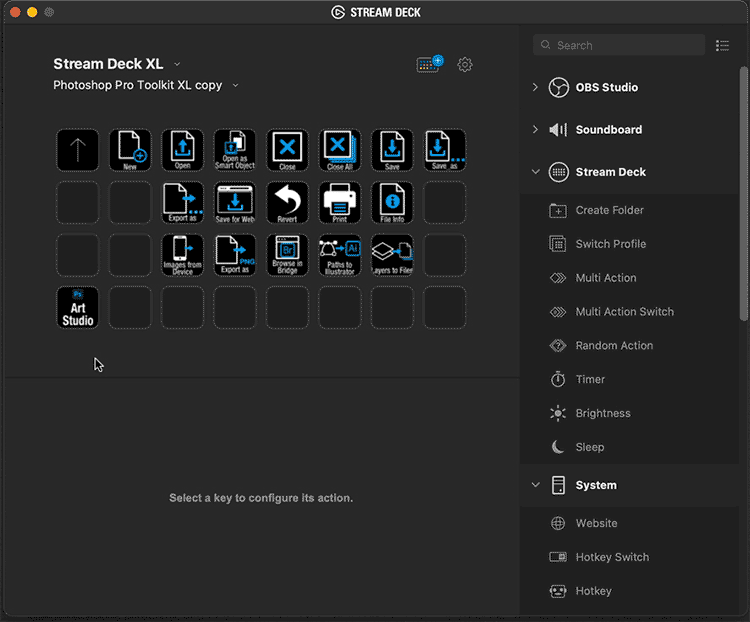Select the empty key right of File Info
The width and height of the screenshot is (750, 622).
pyautogui.click(x=445, y=202)
